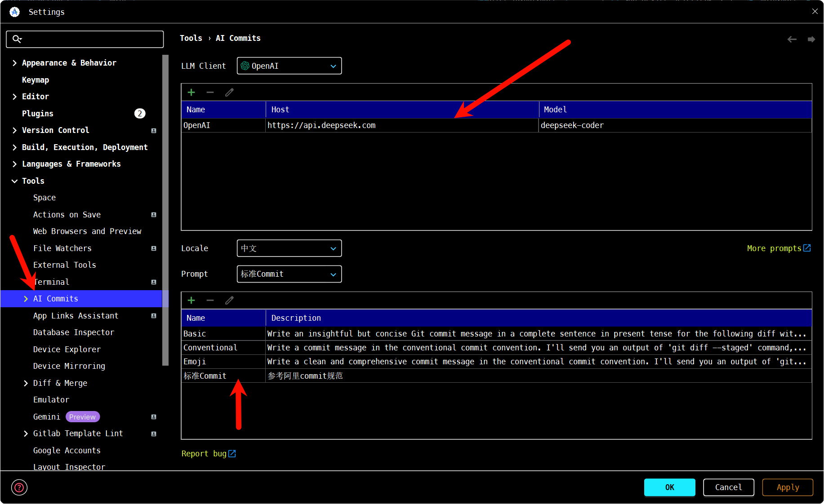This screenshot has width=824, height=504.
Task: Click the settings tree scrollbar
Action: tap(165, 211)
